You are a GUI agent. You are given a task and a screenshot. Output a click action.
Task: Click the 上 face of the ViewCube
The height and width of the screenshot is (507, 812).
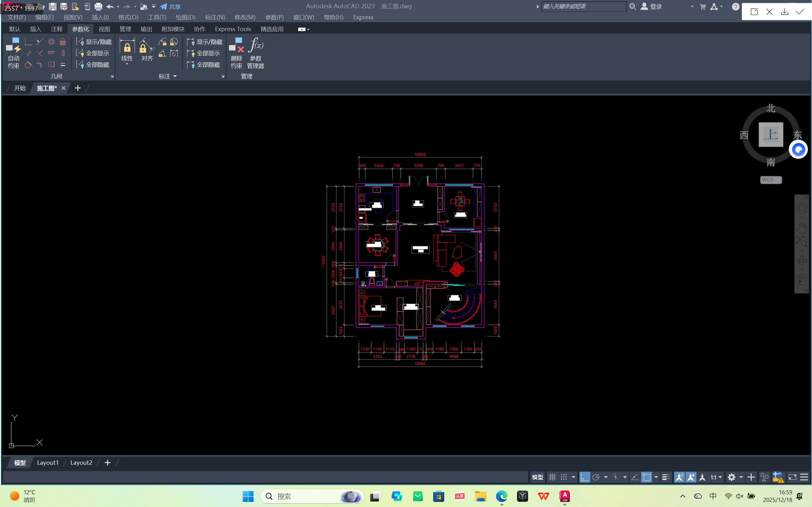[x=770, y=135]
